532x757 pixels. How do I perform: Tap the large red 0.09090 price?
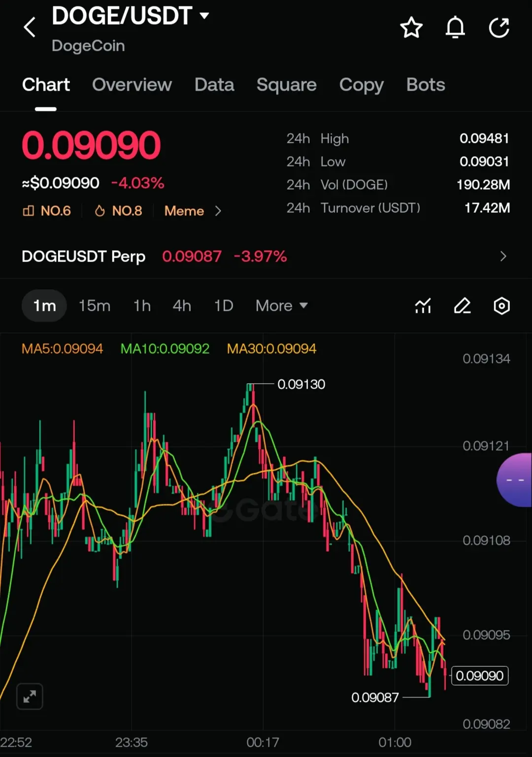tap(91, 146)
